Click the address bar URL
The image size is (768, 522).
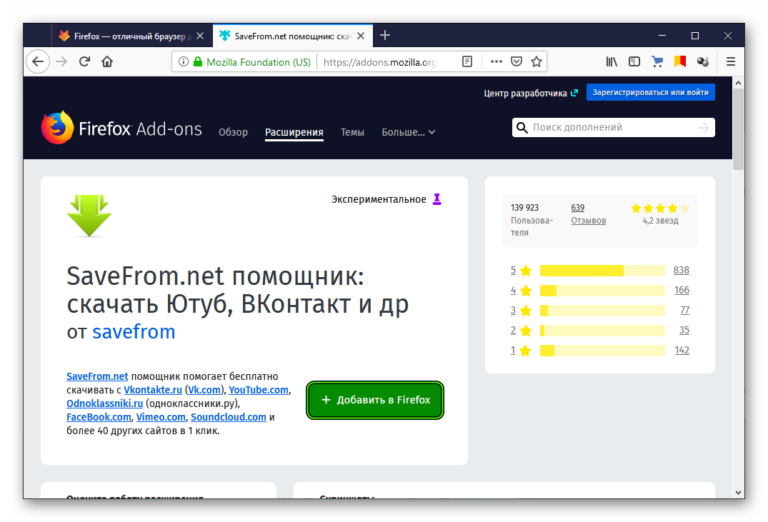click(x=380, y=62)
